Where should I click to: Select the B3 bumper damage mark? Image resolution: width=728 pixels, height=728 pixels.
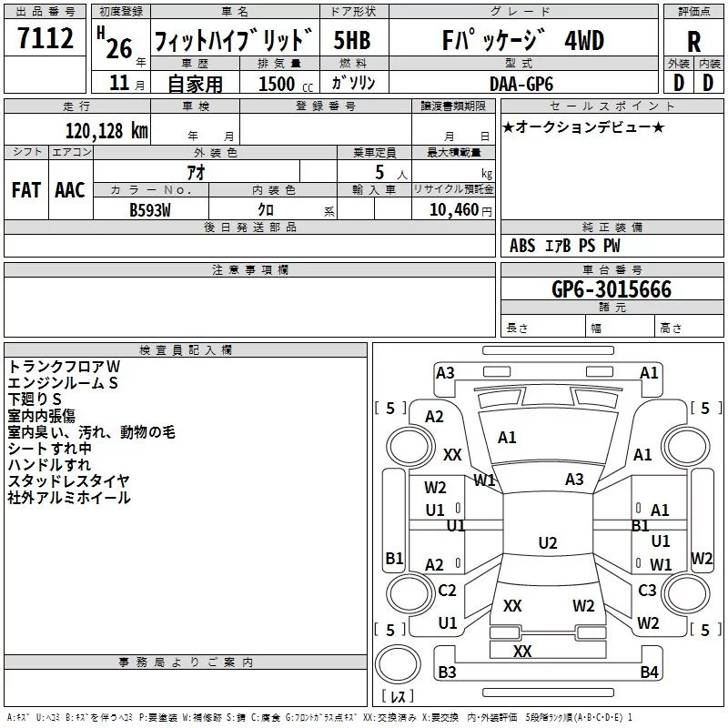pos(447,672)
